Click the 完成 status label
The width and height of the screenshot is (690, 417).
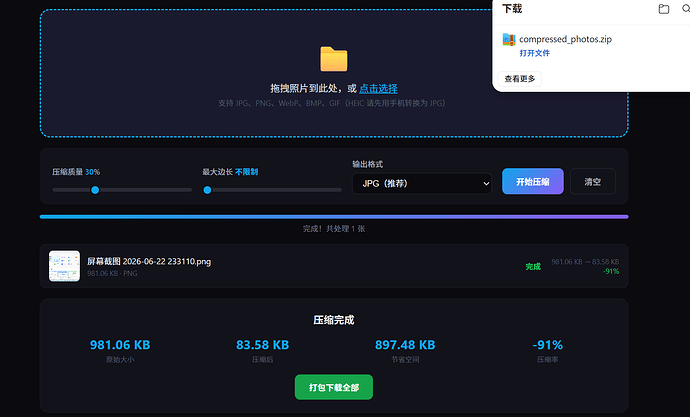point(533,266)
